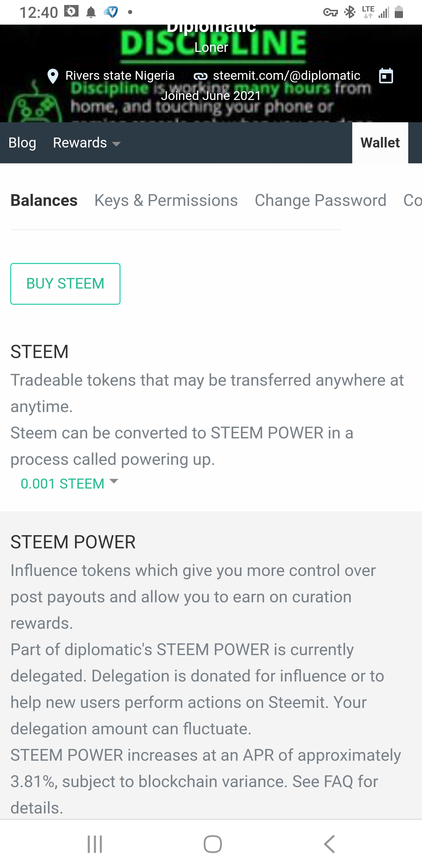Select the Balances tab

pyautogui.click(x=44, y=200)
